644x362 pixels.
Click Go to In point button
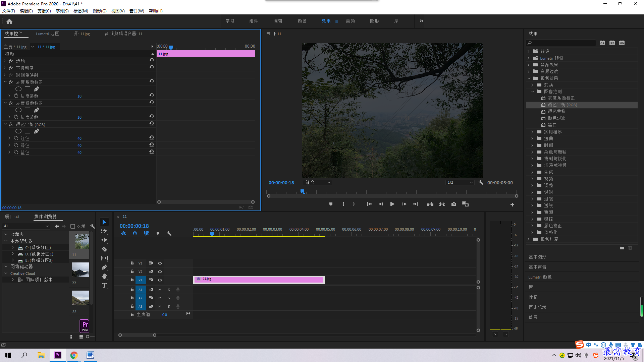coord(369,204)
